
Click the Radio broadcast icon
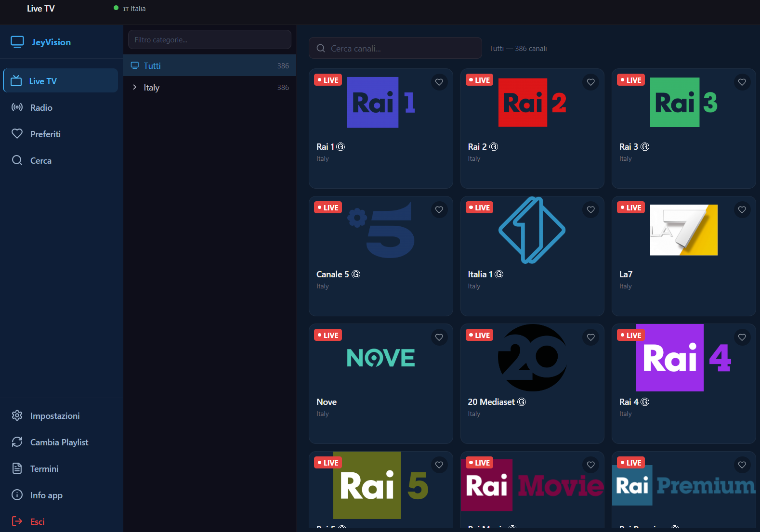17,107
